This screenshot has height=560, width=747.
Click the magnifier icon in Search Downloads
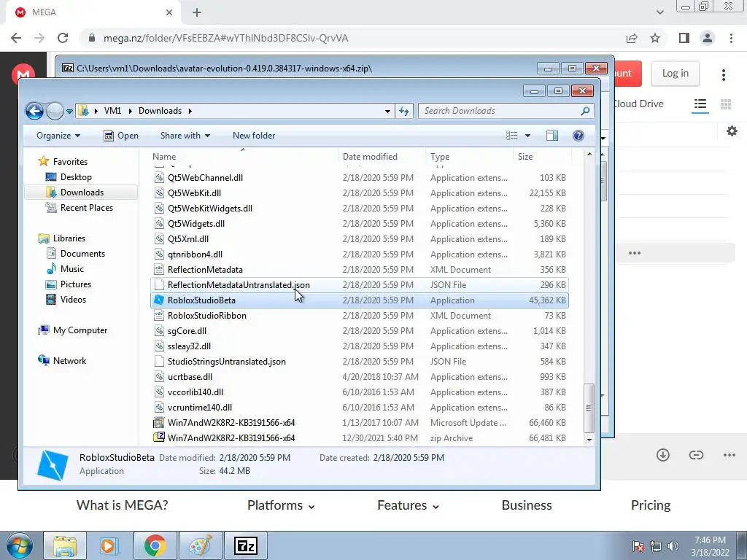[585, 111]
